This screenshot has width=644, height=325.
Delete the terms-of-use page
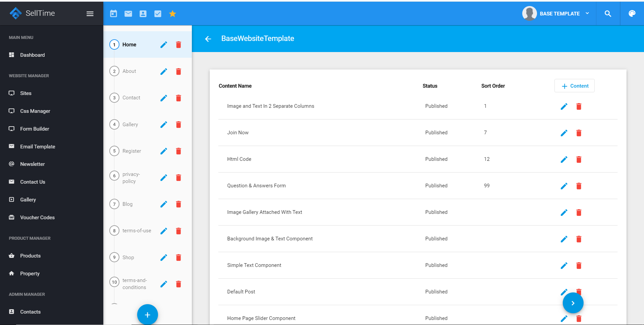(178, 231)
